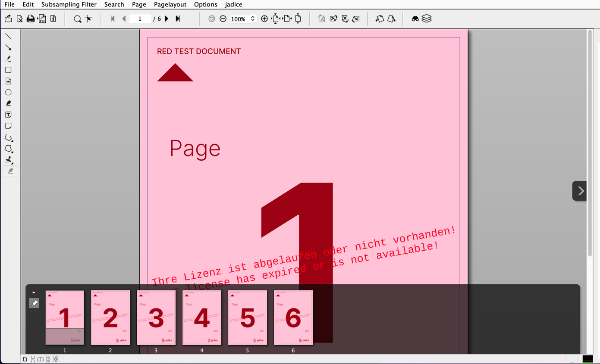Screen dimensions: 600x364
Task: Select the page mask annotation tool
Action: point(8,81)
